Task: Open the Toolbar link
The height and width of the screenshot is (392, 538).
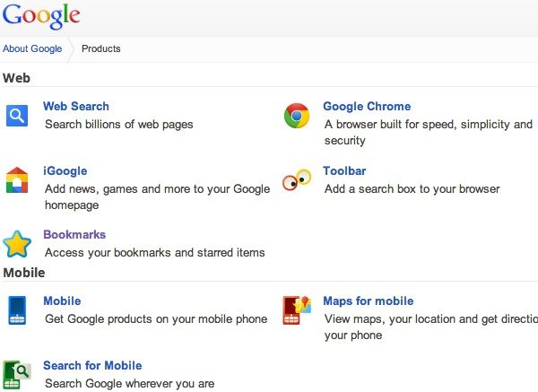Action: pyautogui.click(x=344, y=171)
